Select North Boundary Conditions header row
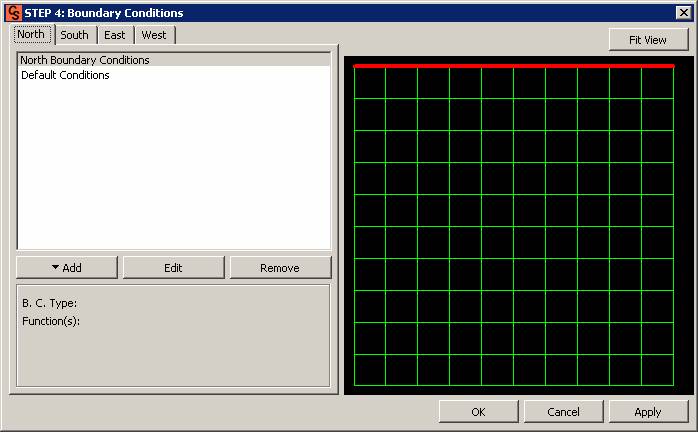Viewport: 698px width, 432px height. (x=174, y=60)
